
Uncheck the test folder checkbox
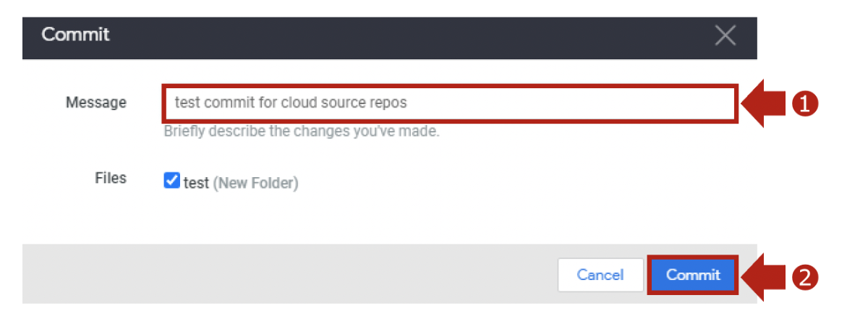(x=171, y=181)
